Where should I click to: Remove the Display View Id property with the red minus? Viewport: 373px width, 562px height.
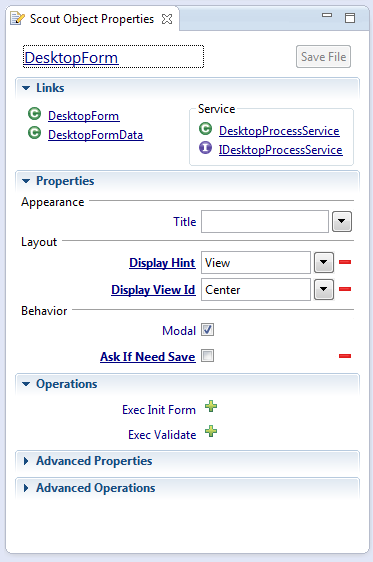click(x=345, y=289)
